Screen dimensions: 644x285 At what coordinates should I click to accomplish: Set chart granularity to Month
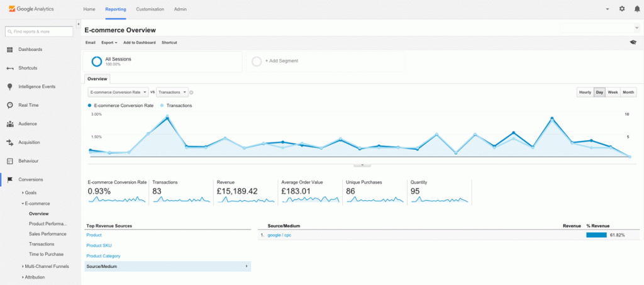pyautogui.click(x=628, y=92)
